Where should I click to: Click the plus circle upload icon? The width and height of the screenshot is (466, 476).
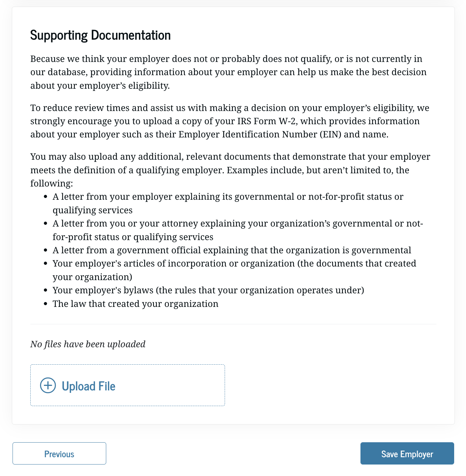(48, 386)
